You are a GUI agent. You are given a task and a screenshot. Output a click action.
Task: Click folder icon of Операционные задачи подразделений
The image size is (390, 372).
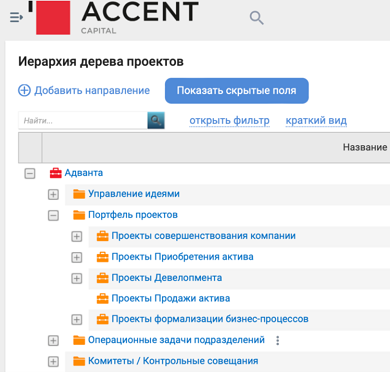(79, 340)
